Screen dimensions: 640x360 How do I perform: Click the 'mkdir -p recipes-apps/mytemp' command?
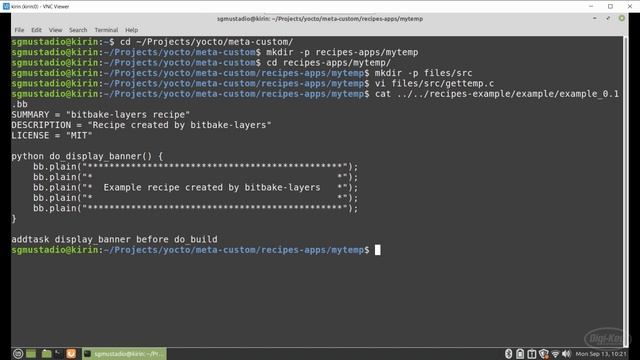click(342, 52)
